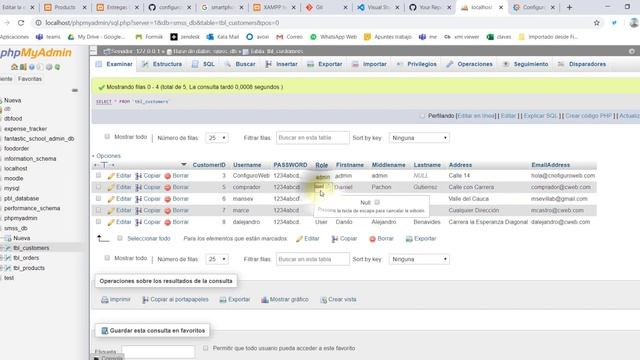Screen dimensions: 640x360
Task: Click the red Borrar icon for comprador row
Action: click(x=167, y=187)
